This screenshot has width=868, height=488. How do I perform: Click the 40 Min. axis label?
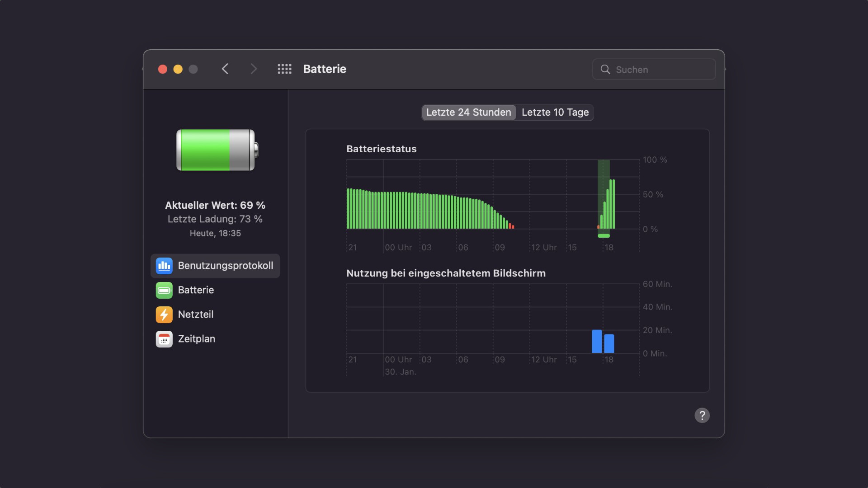pyautogui.click(x=658, y=307)
